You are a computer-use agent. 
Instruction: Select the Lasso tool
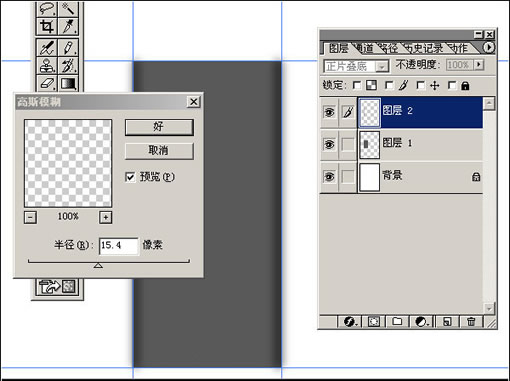[x=47, y=8]
